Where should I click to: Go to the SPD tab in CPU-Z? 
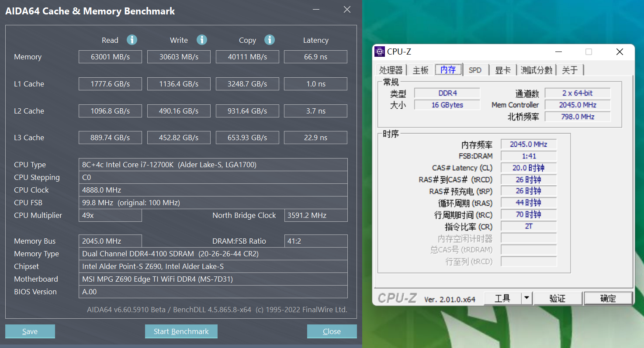click(x=475, y=70)
